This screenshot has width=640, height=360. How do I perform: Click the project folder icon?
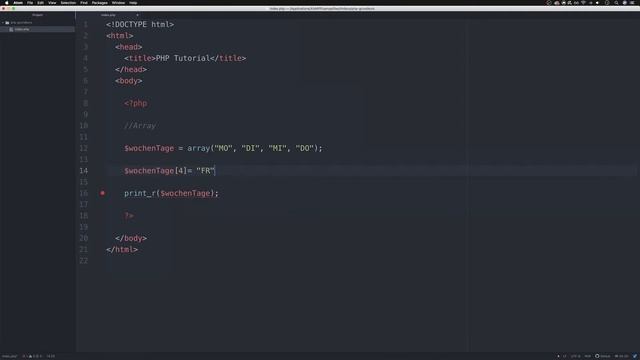(7, 23)
